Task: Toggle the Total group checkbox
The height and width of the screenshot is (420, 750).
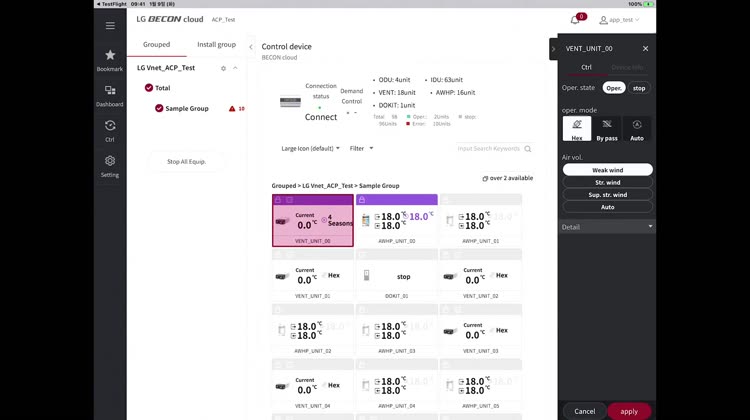Action: tap(149, 88)
